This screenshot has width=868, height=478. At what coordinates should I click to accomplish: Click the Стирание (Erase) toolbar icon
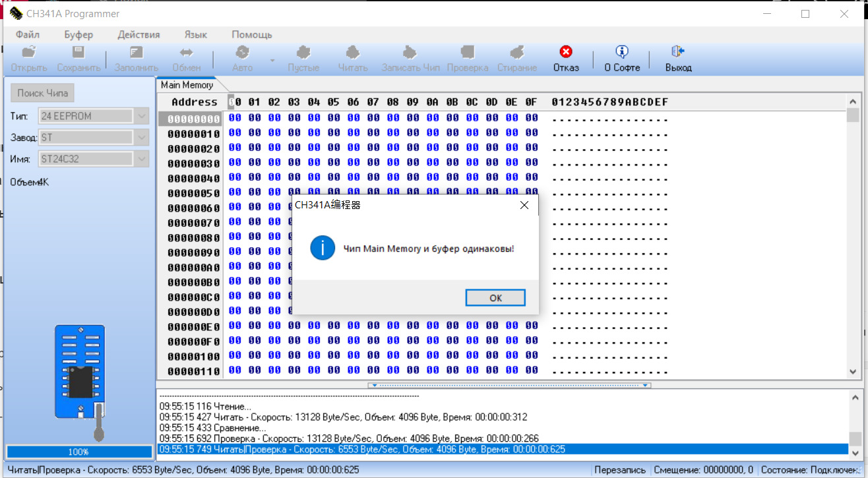[517, 52]
